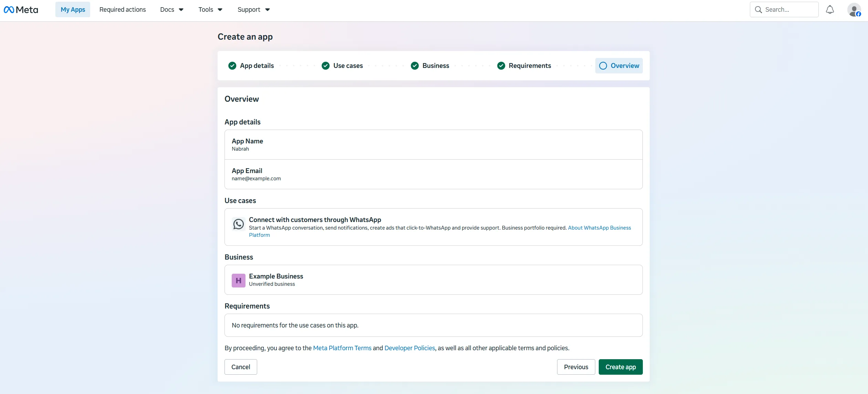This screenshot has height=394, width=868.
Task: Click the Use cases checkmark icon
Action: pos(325,65)
